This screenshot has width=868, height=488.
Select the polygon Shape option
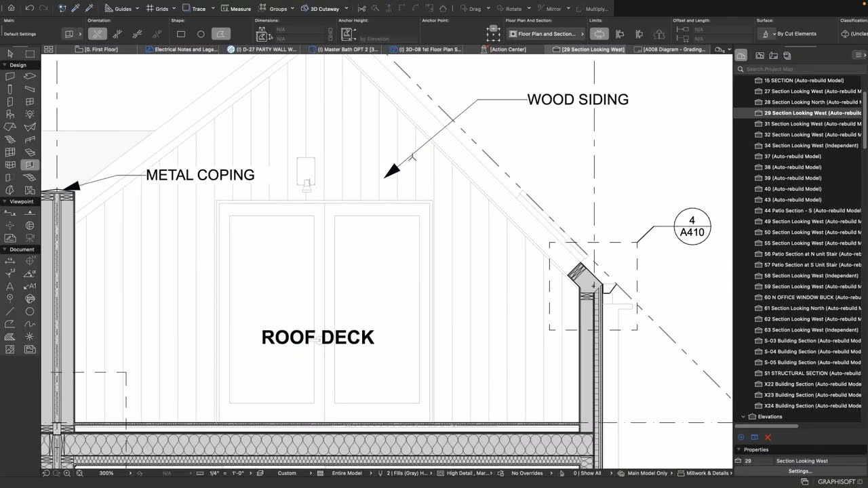(220, 34)
